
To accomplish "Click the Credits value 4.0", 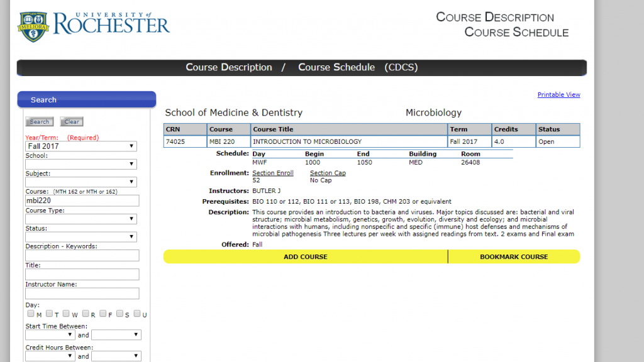I will click(499, 141).
